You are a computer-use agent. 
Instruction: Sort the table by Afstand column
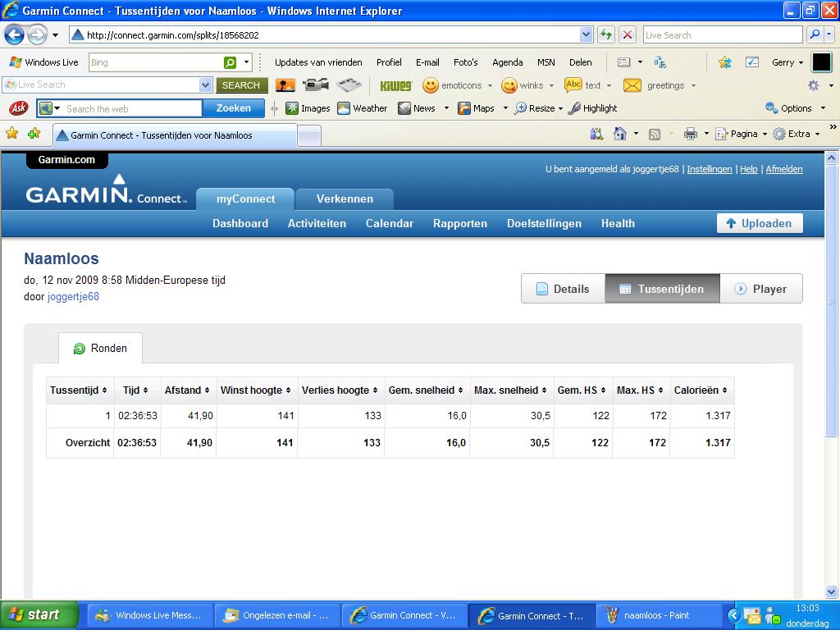[187, 390]
